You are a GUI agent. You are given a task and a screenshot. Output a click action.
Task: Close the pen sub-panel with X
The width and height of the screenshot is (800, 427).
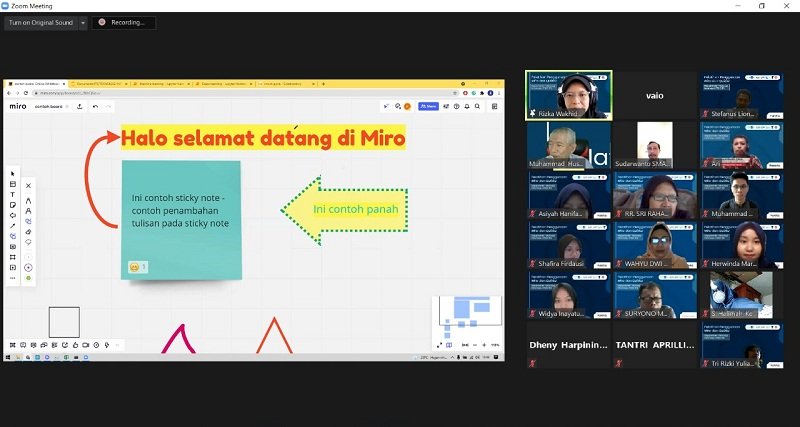[x=28, y=186]
